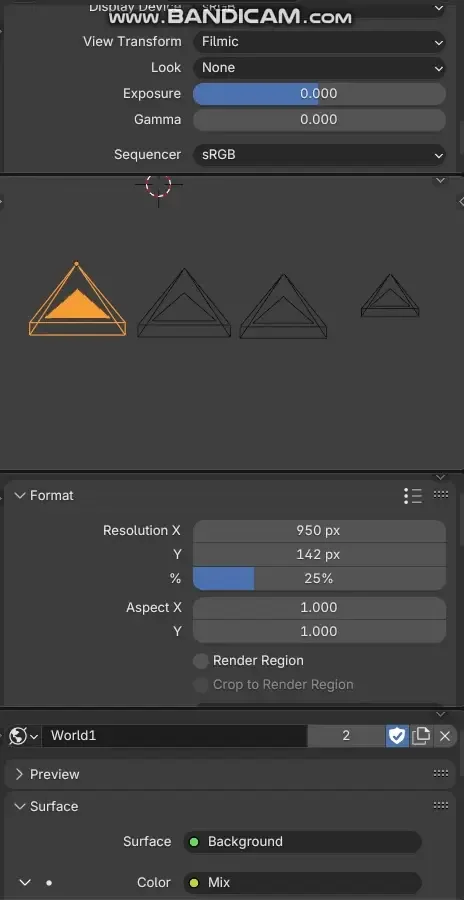Enable the Render Region checkbox
Image resolution: width=464 pixels, height=900 pixels.
point(200,661)
